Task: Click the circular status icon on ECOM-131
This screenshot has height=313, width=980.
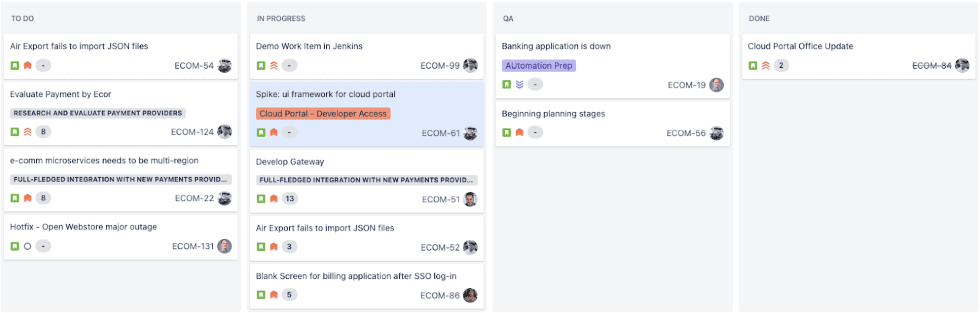Action: coord(27,246)
